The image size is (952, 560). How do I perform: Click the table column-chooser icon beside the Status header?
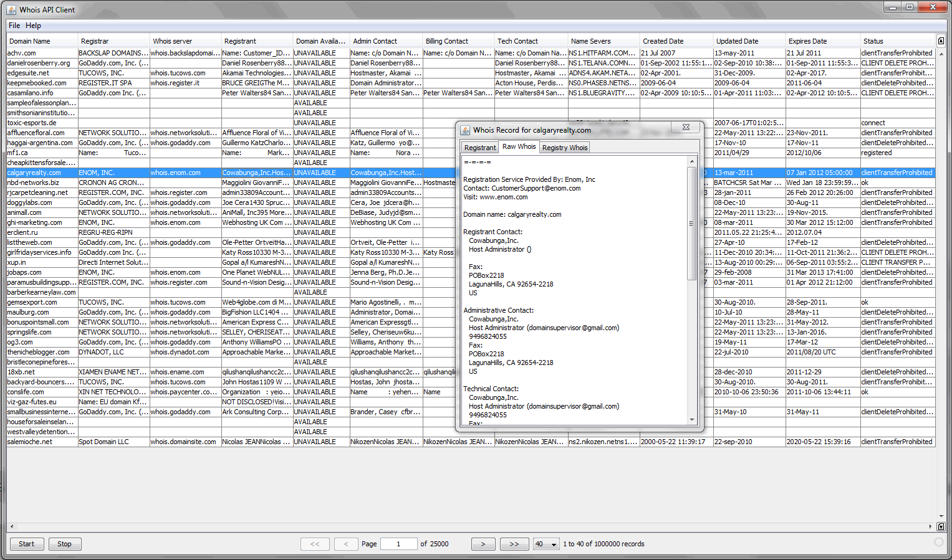coord(941,41)
